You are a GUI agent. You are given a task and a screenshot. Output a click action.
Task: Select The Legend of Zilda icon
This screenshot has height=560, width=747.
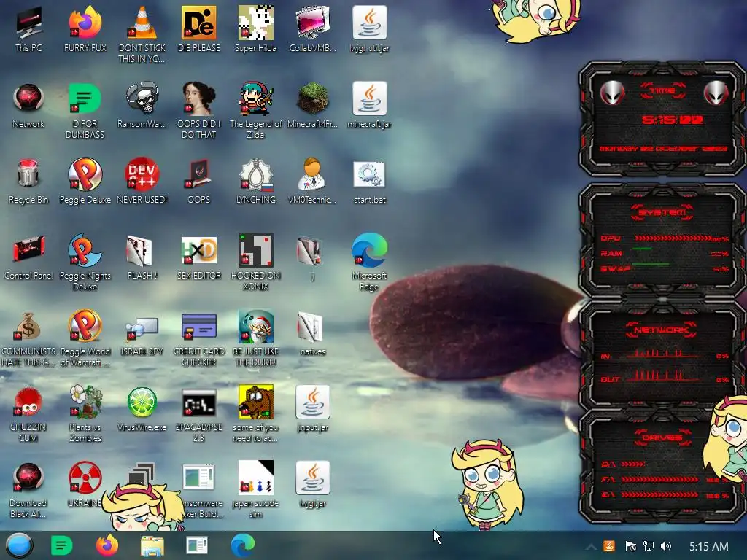point(256,111)
